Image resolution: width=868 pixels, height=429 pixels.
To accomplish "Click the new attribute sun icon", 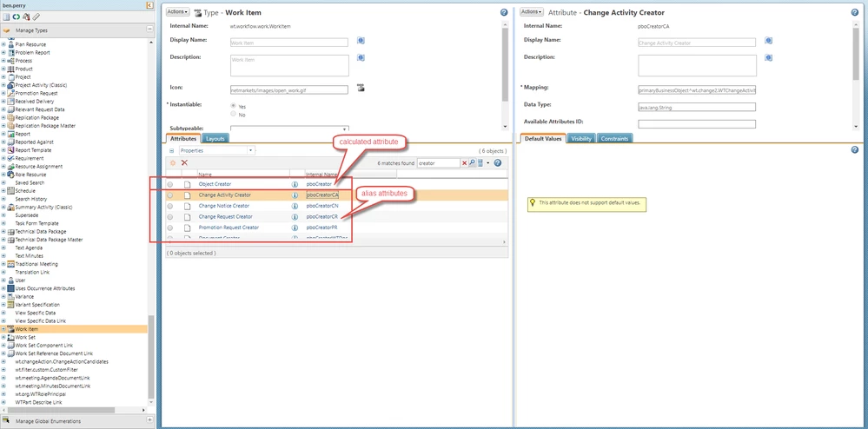I will (x=173, y=162).
